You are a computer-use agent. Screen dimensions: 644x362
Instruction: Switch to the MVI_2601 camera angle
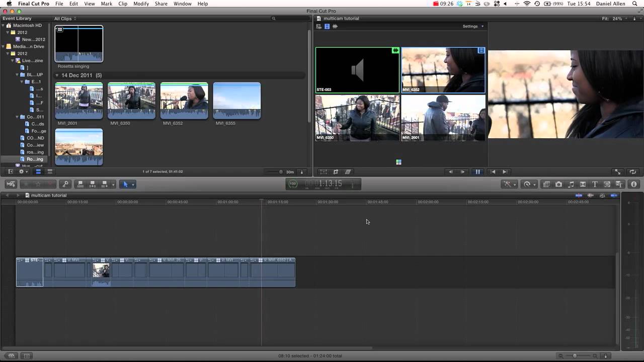tap(443, 118)
